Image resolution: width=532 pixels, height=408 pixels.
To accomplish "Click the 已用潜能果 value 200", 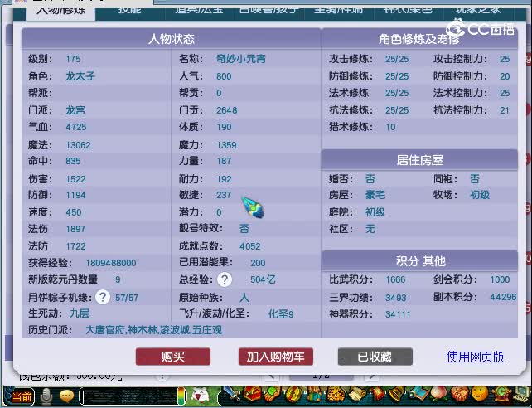I will pos(258,263).
